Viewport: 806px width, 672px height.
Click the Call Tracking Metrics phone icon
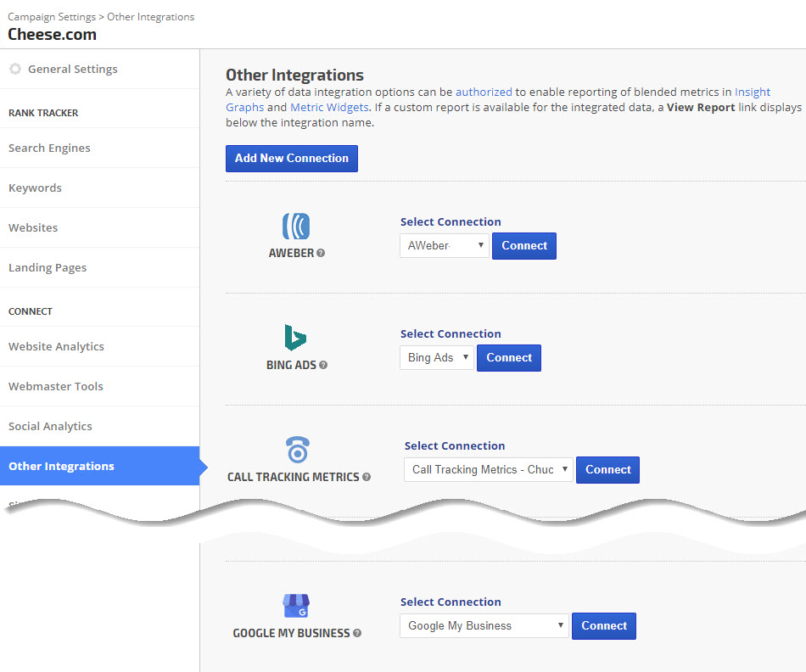click(x=298, y=450)
